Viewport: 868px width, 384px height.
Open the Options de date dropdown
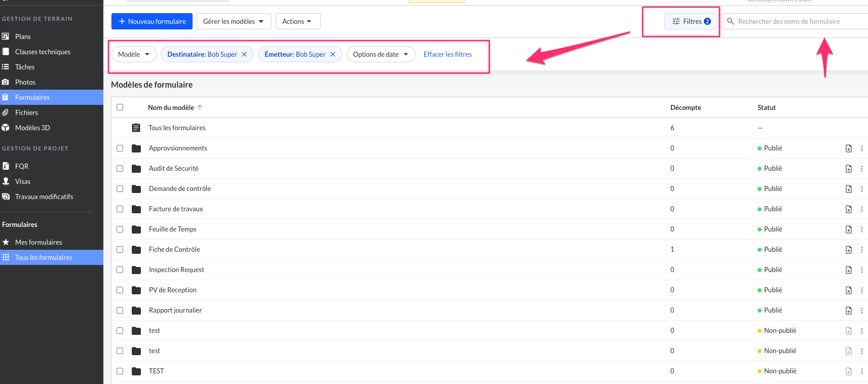point(381,54)
